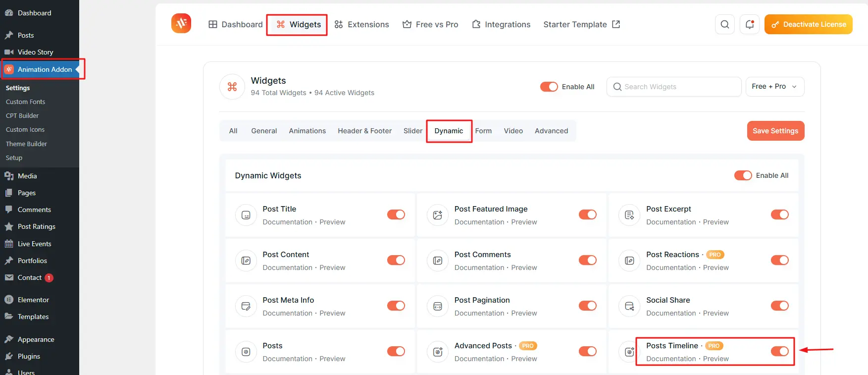Open Contact with one notification badge
Viewport: 868px width, 375px height.
[40, 277]
